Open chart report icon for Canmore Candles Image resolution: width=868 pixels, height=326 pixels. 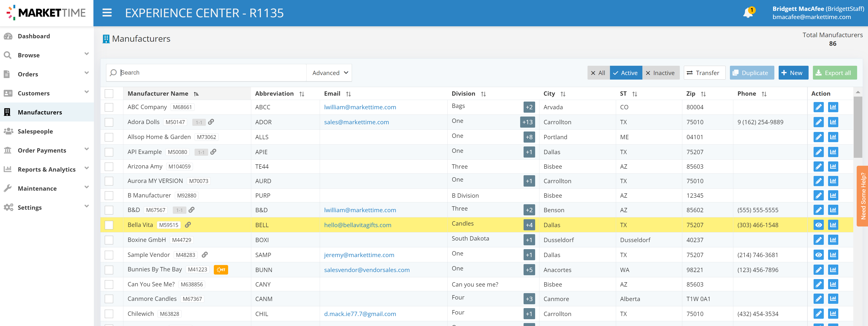point(833,299)
